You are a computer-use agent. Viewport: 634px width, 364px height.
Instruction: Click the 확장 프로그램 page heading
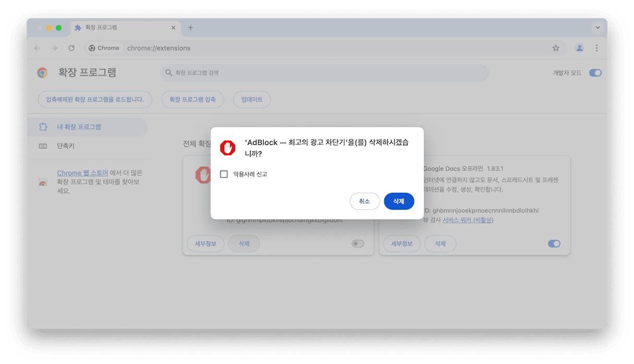coord(88,73)
